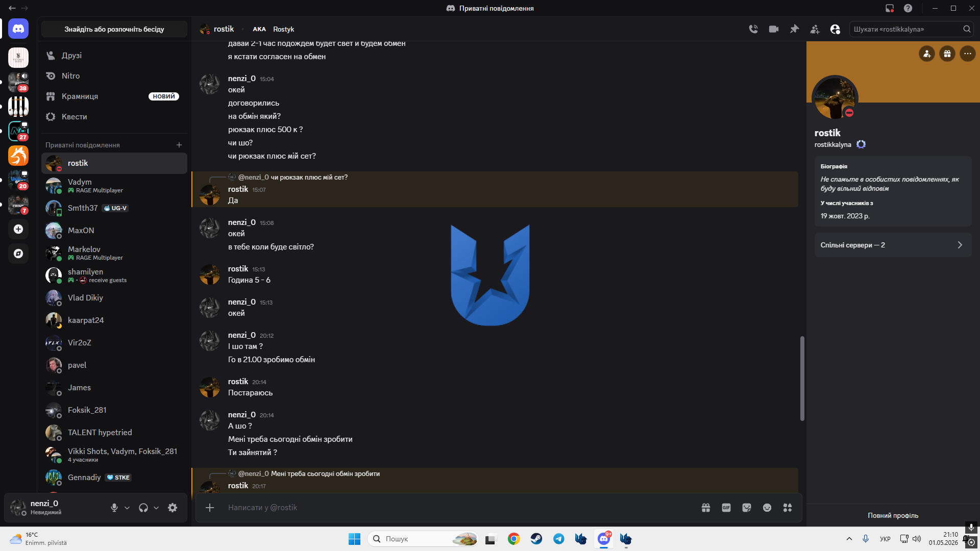The width and height of the screenshot is (980, 551).
Task: Focus the Написати у @rostik message box
Action: (x=459, y=508)
